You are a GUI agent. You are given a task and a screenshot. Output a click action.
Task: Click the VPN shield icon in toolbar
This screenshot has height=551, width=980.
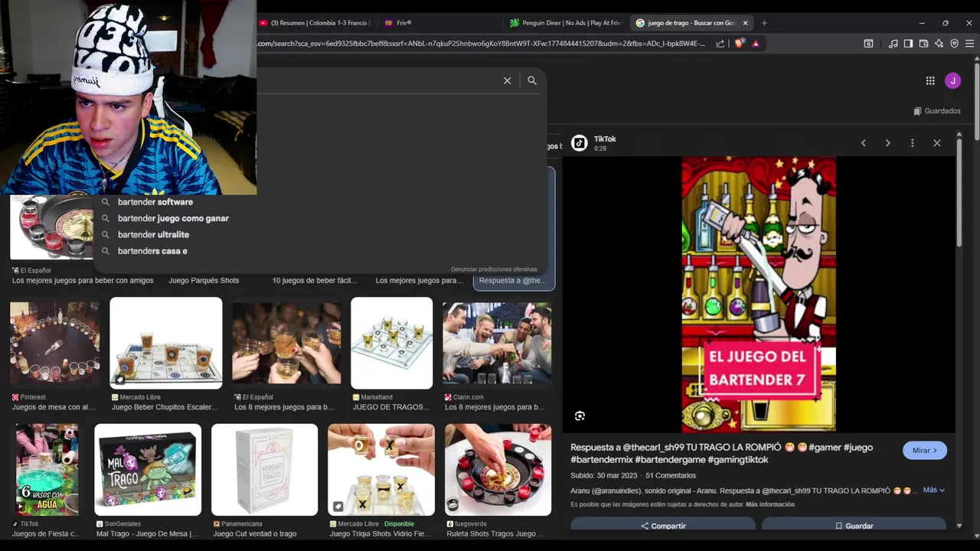954,44
